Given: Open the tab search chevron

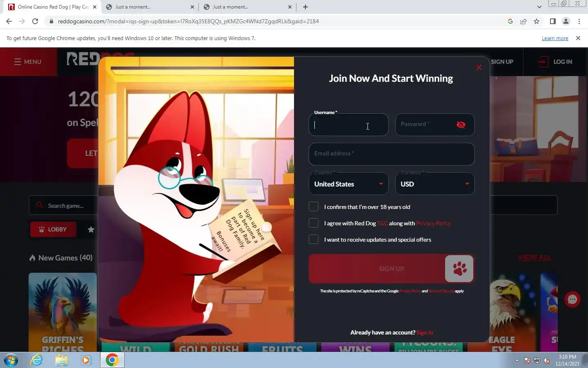Looking at the screenshot, I should pyautogui.click(x=539, y=7).
